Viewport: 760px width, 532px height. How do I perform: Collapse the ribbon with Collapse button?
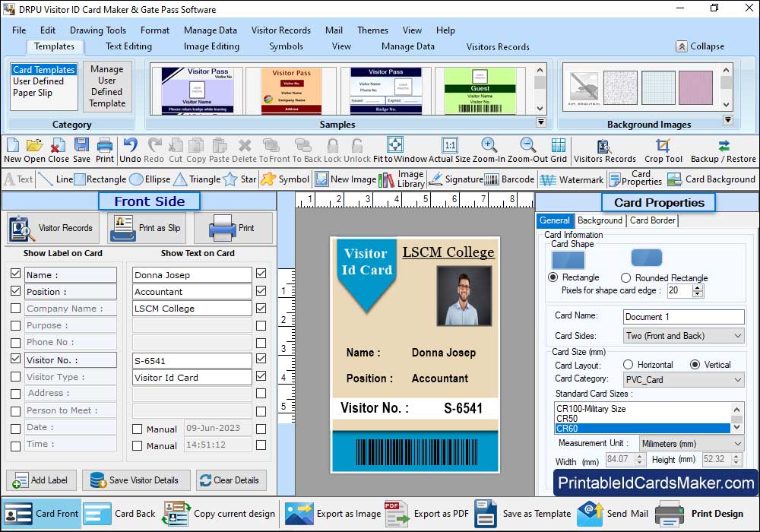[701, 46]
